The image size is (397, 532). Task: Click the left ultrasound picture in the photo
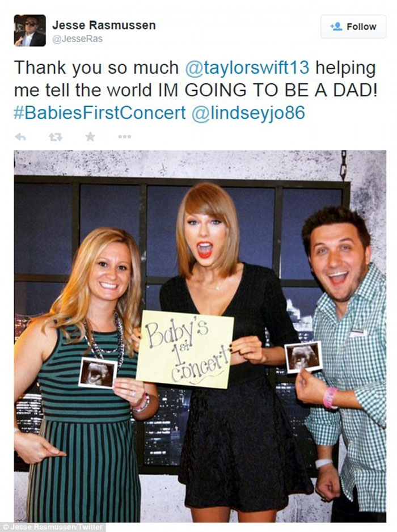(98, 372)
